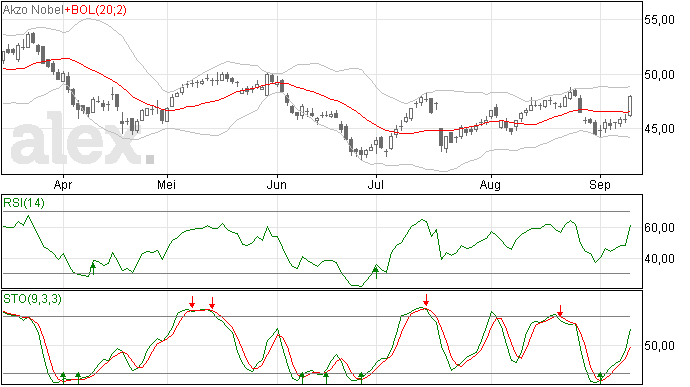Screen dimensions: 690x387
Task: Click the 40,00 RSI axis value
Action: pos(659,258)
